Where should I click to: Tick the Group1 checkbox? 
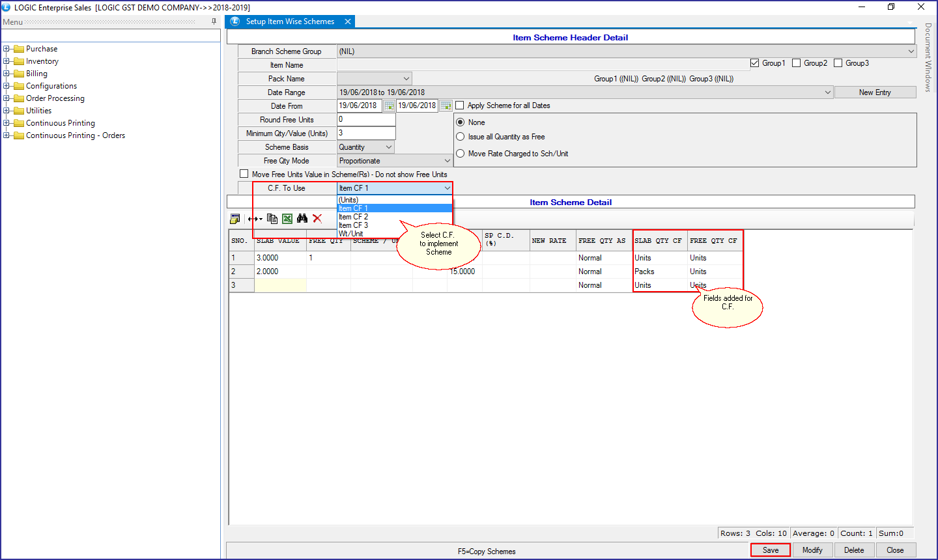coord(755,63)
